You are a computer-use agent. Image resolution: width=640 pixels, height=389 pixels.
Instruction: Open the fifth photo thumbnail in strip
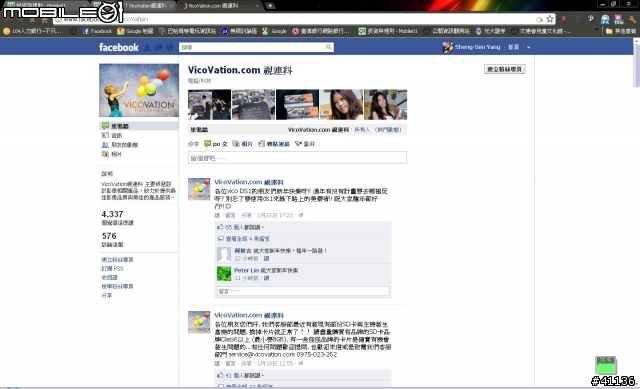tap(386, 104)
